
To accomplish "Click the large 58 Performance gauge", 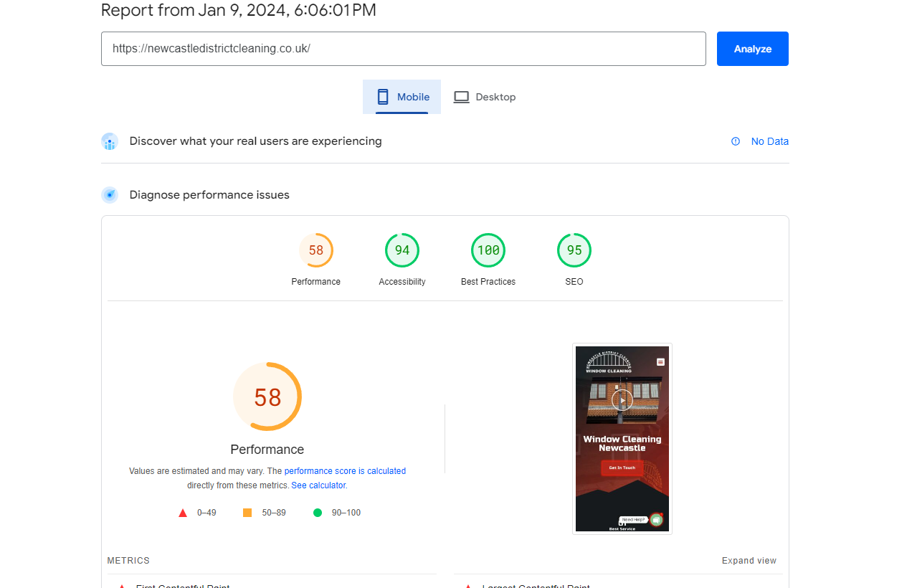I will click(267, 397).
